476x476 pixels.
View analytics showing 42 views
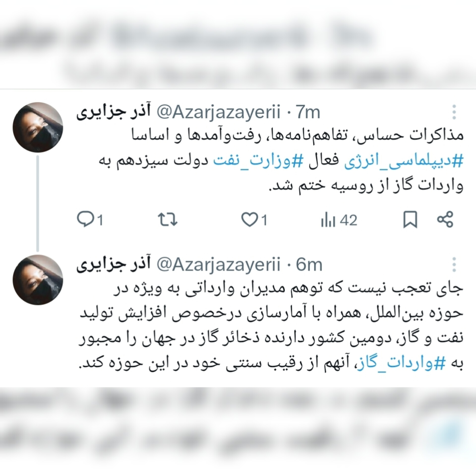click(x=339, y=220)
